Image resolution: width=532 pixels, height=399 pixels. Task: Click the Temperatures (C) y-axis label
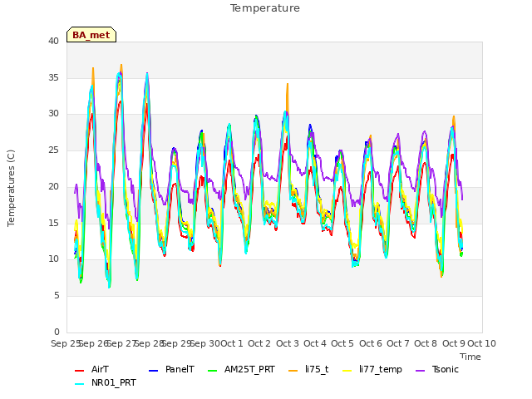coord(11,188)
